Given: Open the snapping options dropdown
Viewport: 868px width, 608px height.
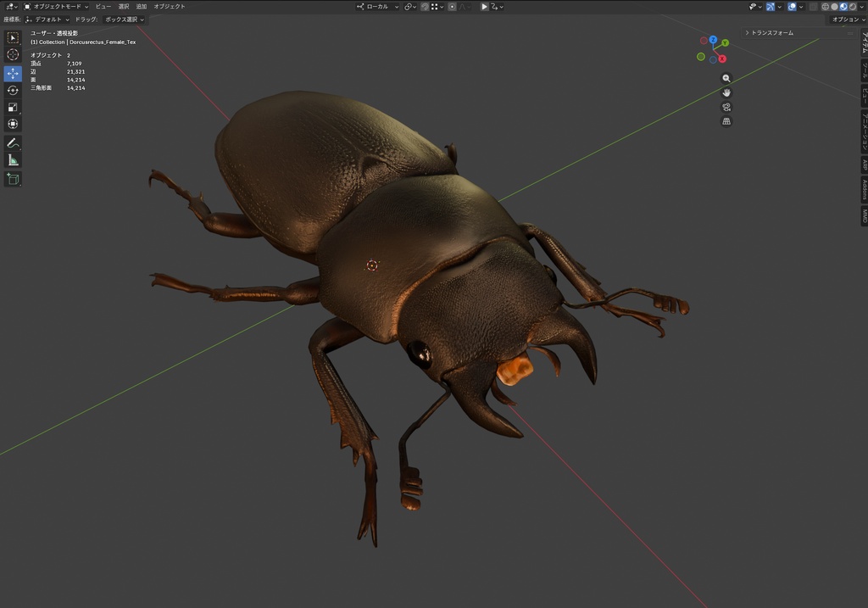Looking at the screenshot, I should 437,7.
